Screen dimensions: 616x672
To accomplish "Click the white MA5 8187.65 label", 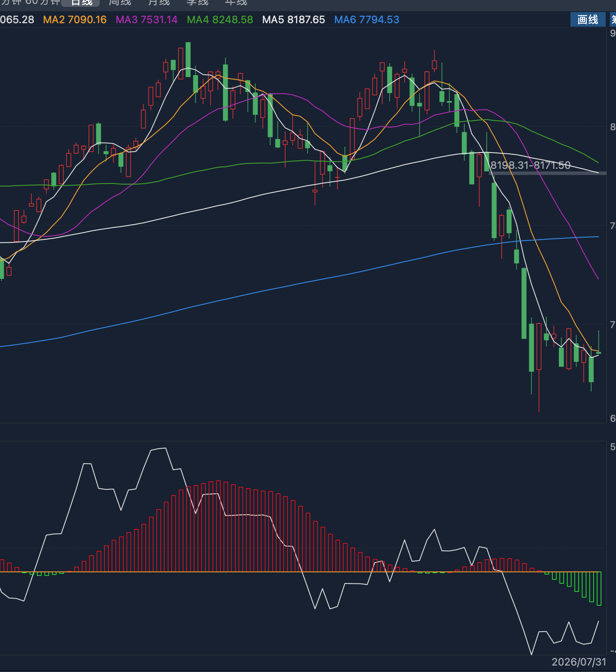I will click(x=293, y=20).
